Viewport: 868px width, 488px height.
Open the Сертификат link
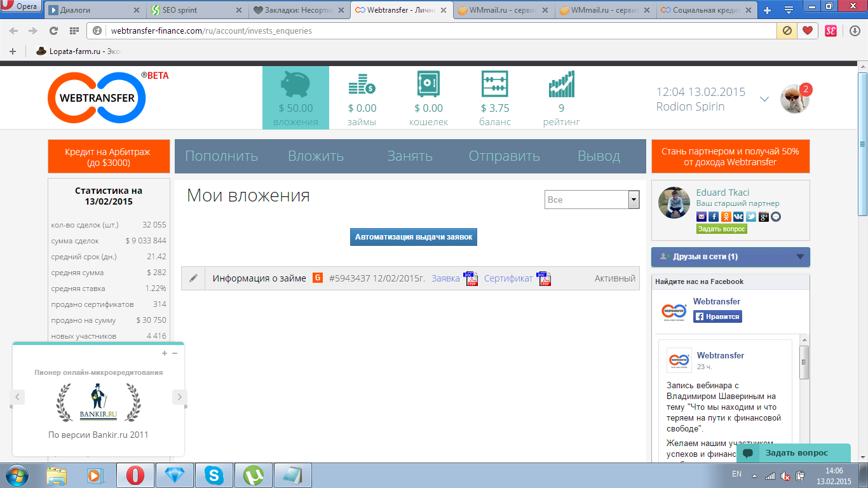(x=508, y=278)
